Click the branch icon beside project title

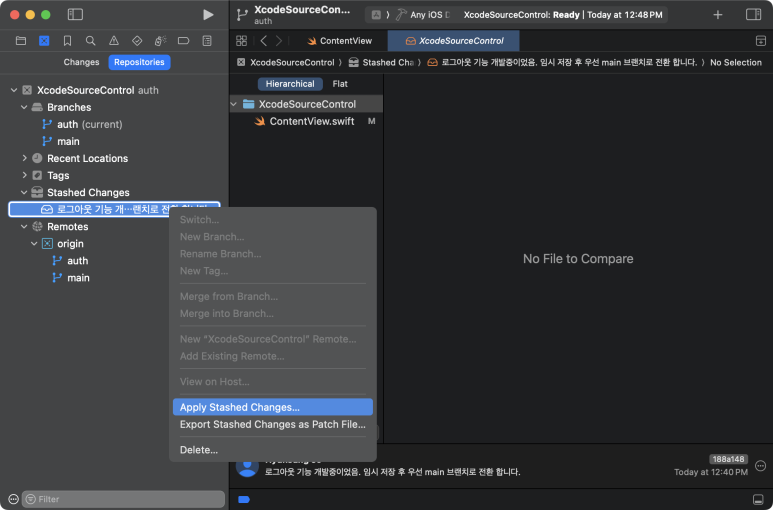[x=242, y=15]
